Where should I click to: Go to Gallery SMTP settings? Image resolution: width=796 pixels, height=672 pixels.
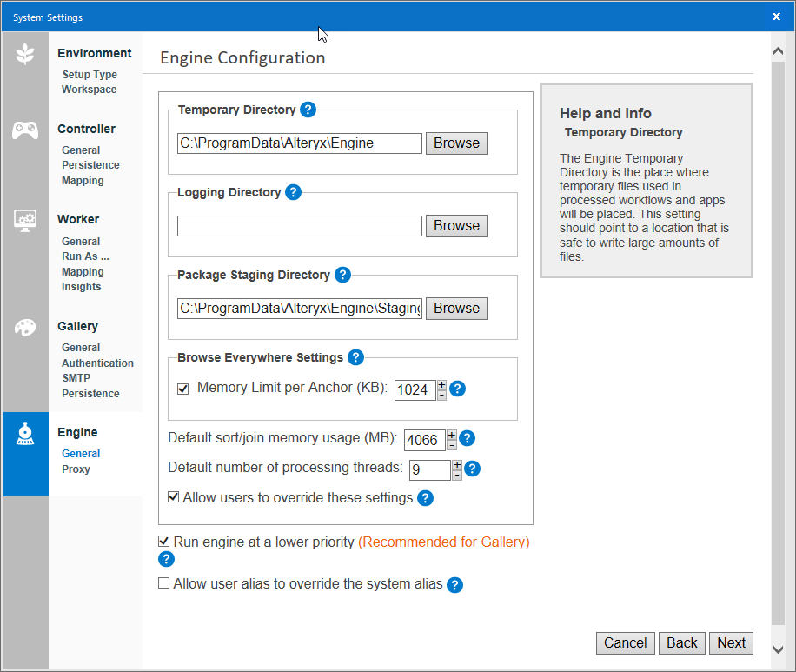(x=76, y=378)
